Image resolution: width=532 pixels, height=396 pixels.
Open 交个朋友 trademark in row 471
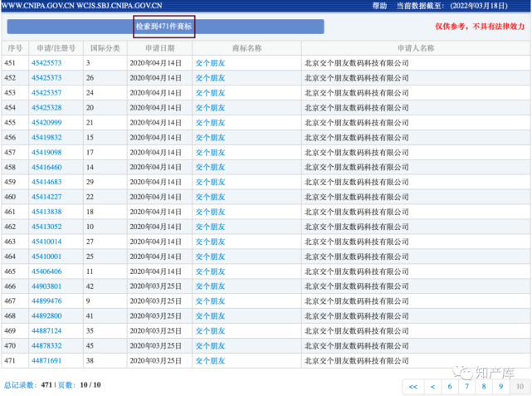pos(210,360)
